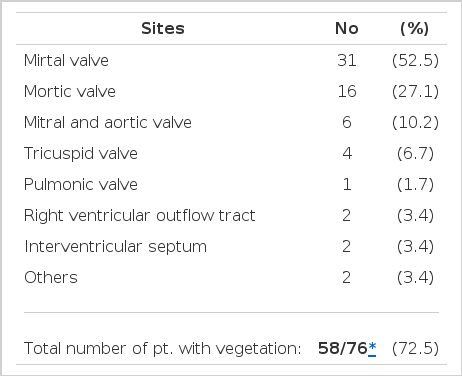The height and width of the screenshot is (376, 462).
Task: Select the (72.5) total percentage
Action: 415,349
